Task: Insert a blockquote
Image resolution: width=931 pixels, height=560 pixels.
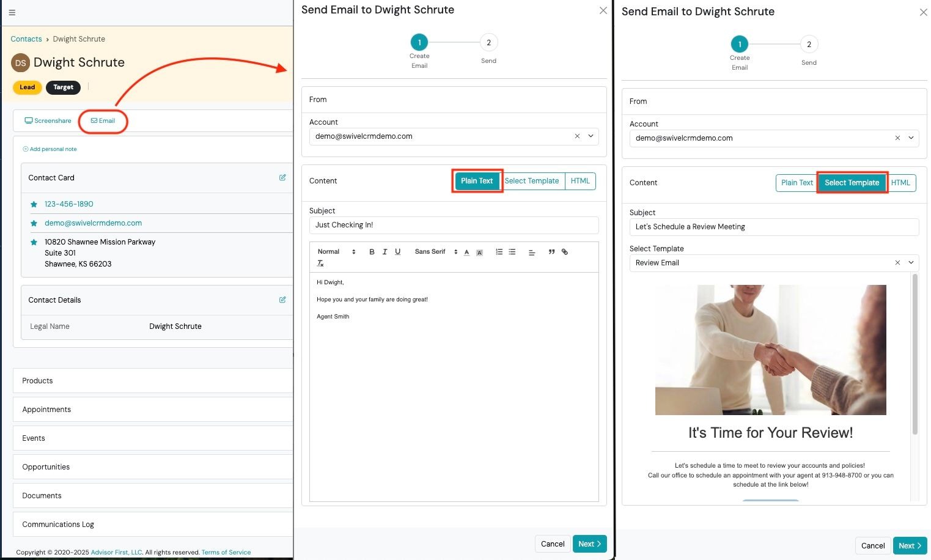Action: tap(551, 252)
